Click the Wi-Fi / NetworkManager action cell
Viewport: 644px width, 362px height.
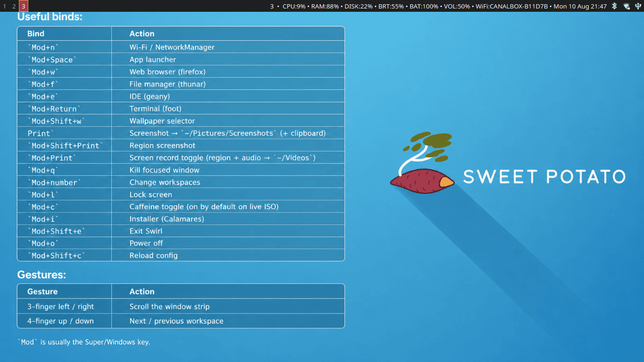coord(228,47)
